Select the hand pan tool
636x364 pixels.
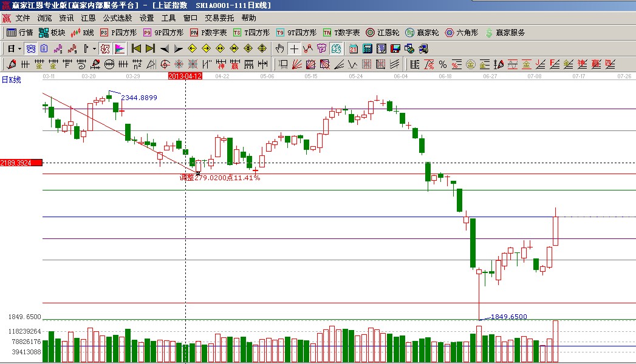click(279, 49)
